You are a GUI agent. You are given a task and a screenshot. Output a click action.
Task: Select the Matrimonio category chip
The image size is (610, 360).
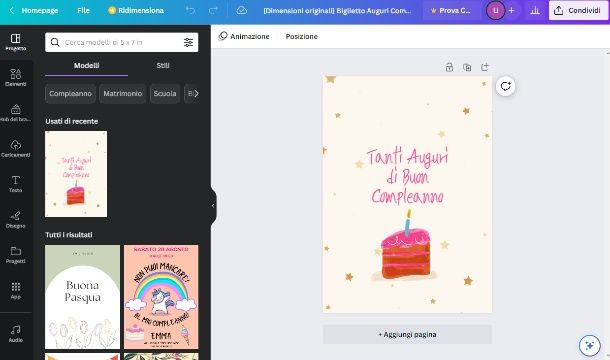point(123,93)
